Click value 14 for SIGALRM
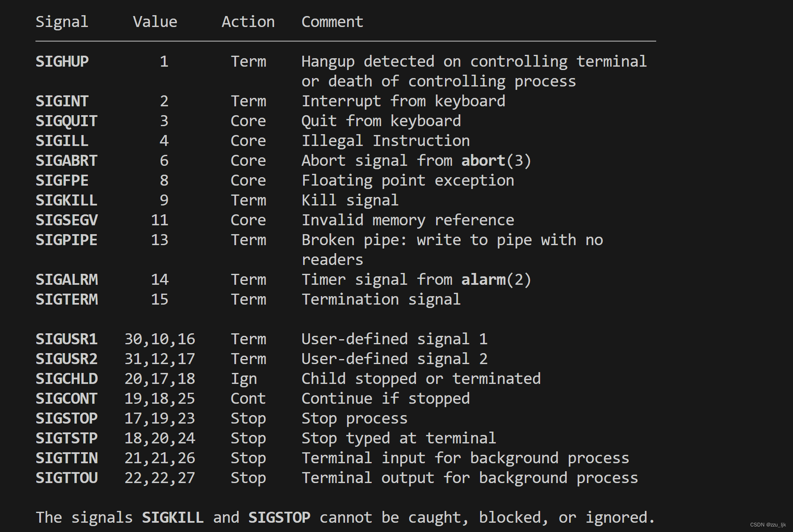 [x=160, y=280]
